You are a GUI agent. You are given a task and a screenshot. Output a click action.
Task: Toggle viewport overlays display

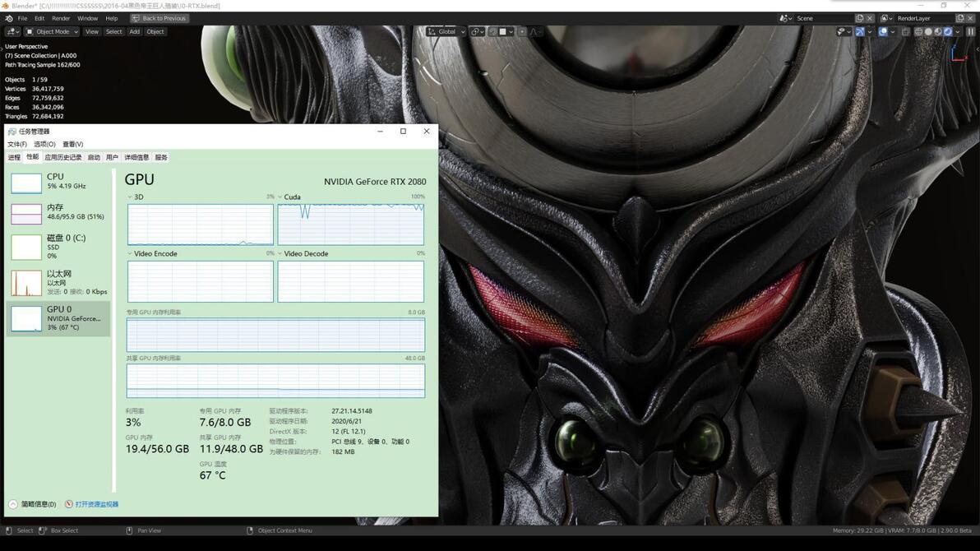[883, 31]
